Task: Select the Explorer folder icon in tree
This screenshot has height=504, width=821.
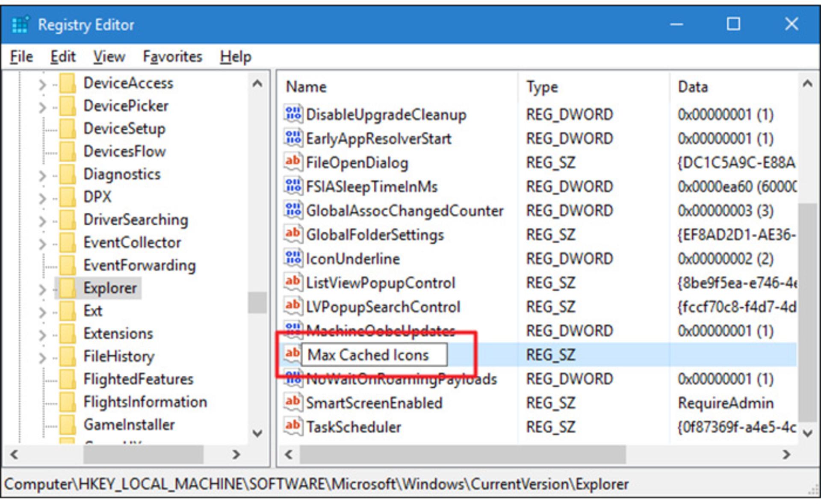Action: (68, 288)
